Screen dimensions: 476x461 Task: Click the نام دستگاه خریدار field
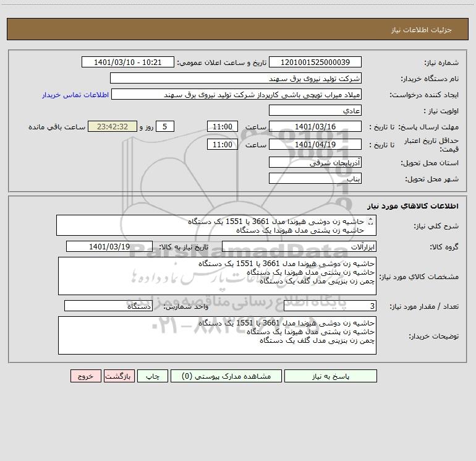click(236, 78)
